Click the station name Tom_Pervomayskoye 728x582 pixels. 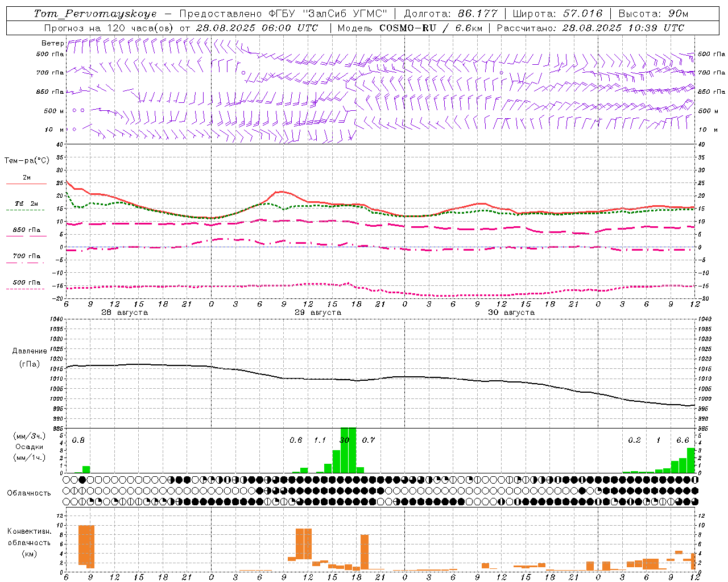[x=95, y=14]
